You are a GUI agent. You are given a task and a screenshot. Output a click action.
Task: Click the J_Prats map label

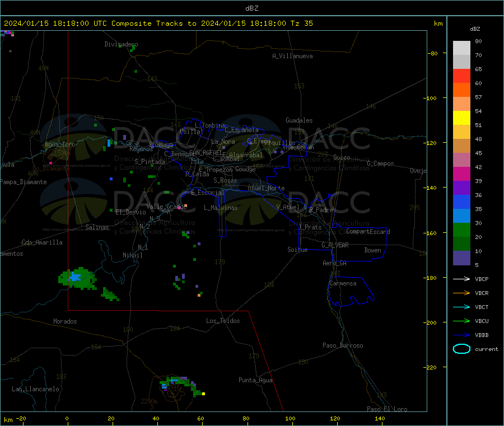310,227
